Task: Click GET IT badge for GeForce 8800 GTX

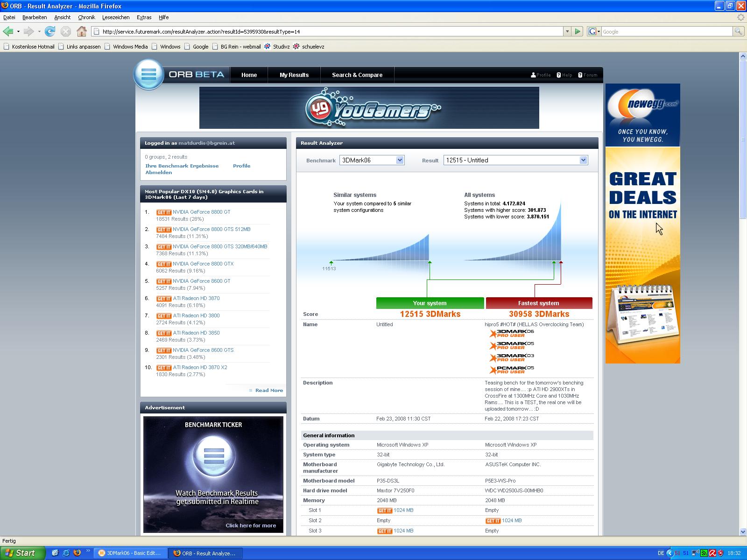Action: pos(164,264)
